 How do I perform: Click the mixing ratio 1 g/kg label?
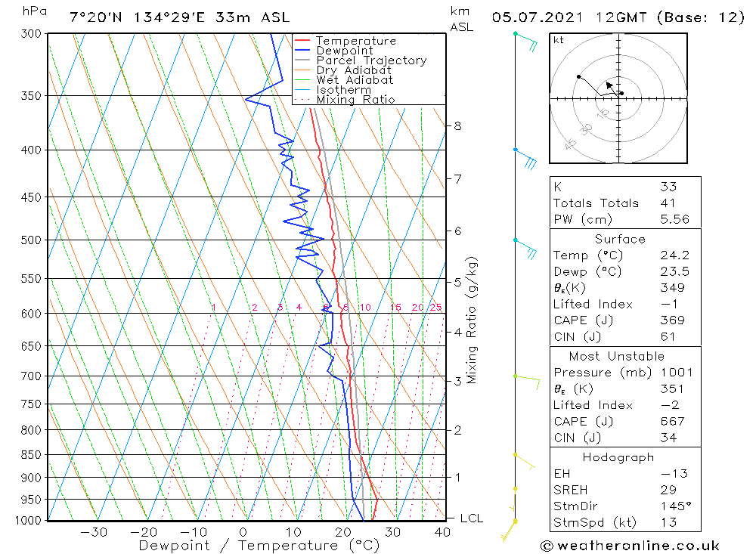pyautogui.click(x=214, y=307)
